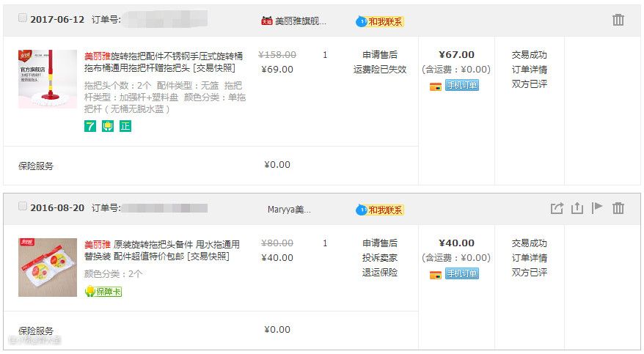Image resolution: width=644 pixels, height=354 pixels.
Task: Tick the checkbox for the 2016-08-20 order
Action: pos(23,207)
